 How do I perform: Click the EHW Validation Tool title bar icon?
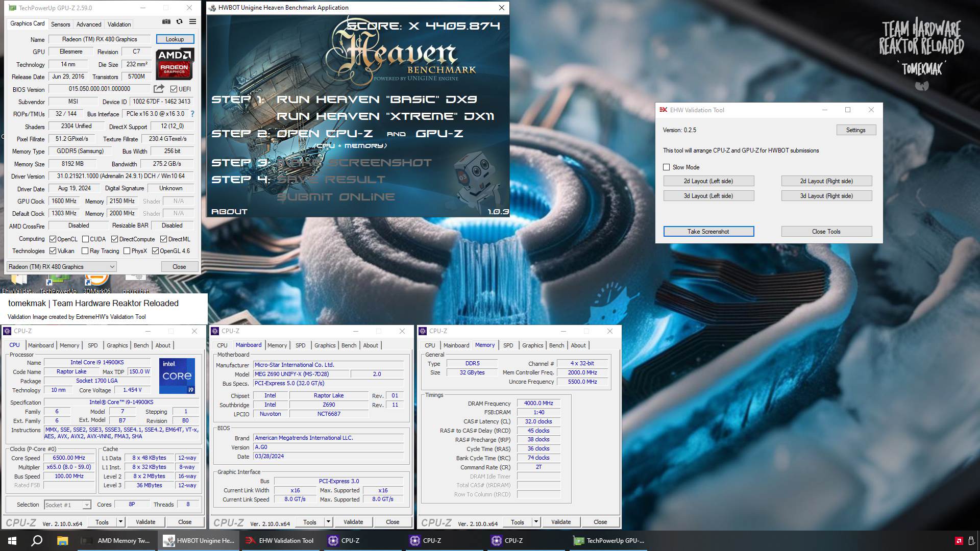pyautogui.click(x=663, y=110)
